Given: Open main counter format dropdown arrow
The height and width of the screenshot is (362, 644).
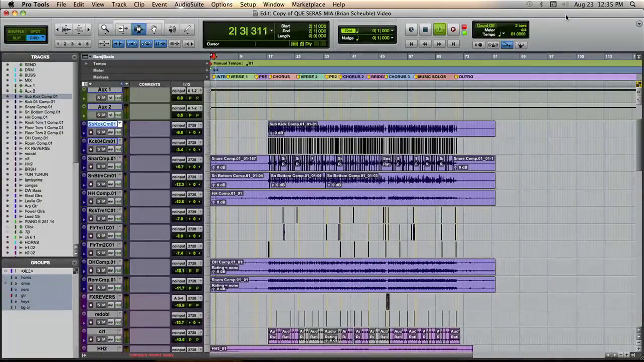Looking at the screenshot, I should point(271,31).
